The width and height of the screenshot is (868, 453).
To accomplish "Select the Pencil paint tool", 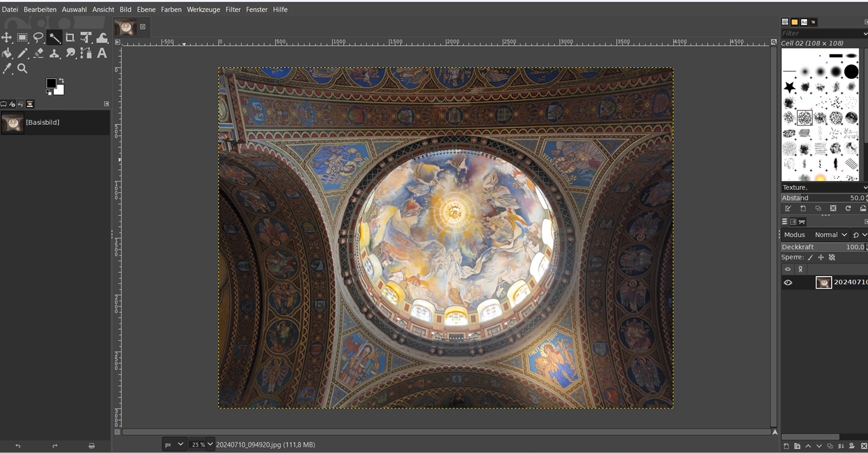I will [x=23, y=53].
